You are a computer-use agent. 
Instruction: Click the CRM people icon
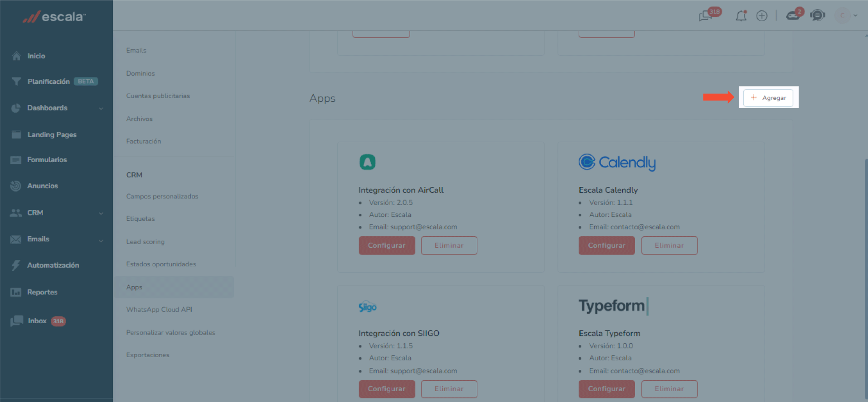click(x=16, y=213)
